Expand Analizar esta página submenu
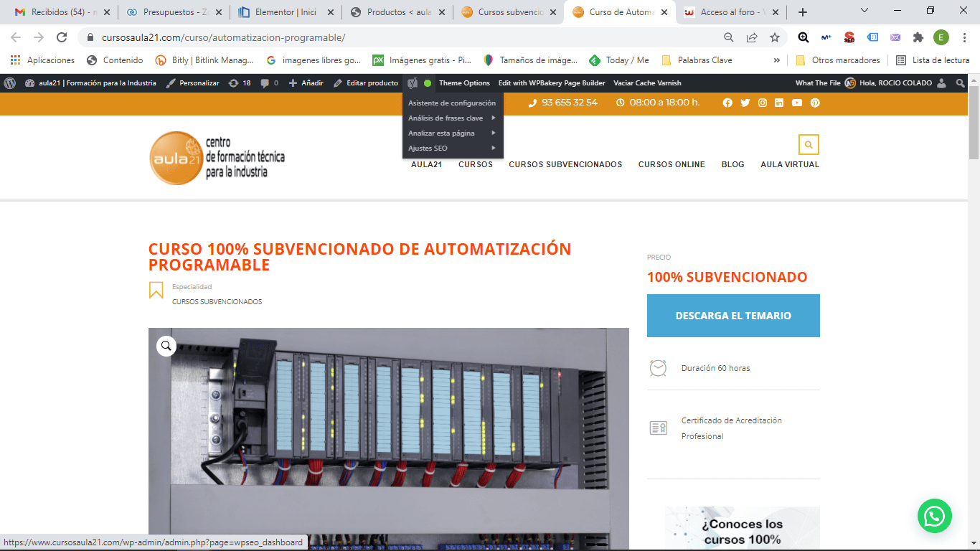 (453, 133)
